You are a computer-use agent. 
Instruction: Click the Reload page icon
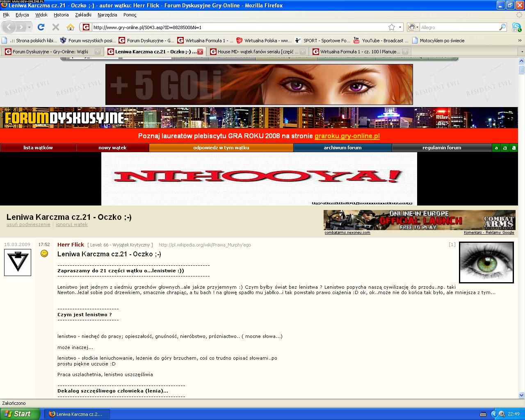(41, 27)
